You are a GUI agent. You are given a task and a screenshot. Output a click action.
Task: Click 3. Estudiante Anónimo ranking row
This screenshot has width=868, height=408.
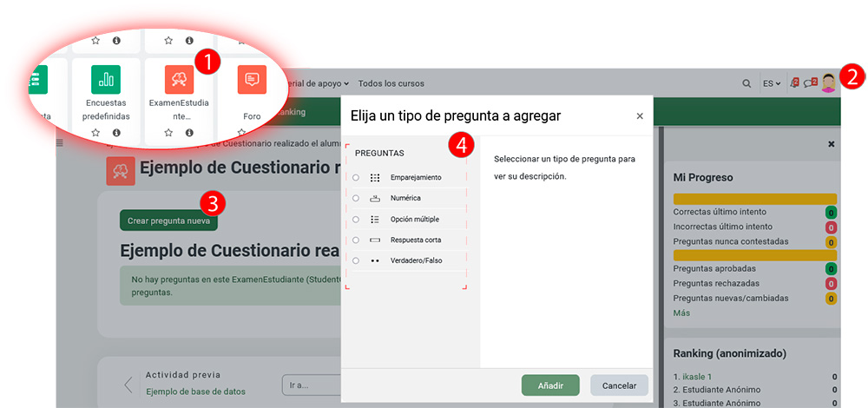pos(754,403)
